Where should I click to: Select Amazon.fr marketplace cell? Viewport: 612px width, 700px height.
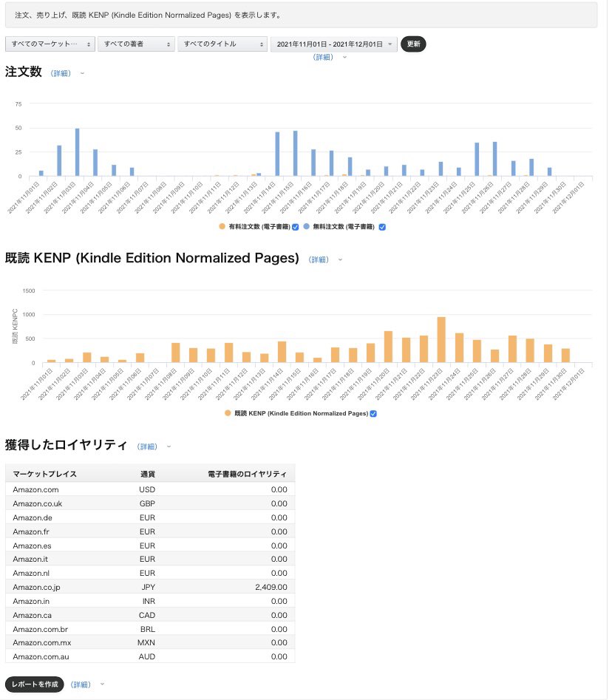[31, 531]
